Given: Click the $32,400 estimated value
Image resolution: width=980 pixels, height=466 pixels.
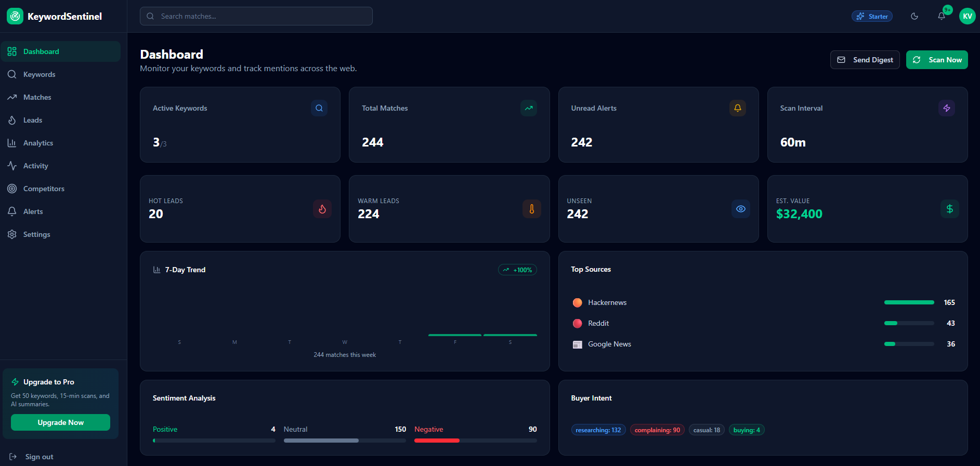Looking at the screenshot, I should 799,214.
